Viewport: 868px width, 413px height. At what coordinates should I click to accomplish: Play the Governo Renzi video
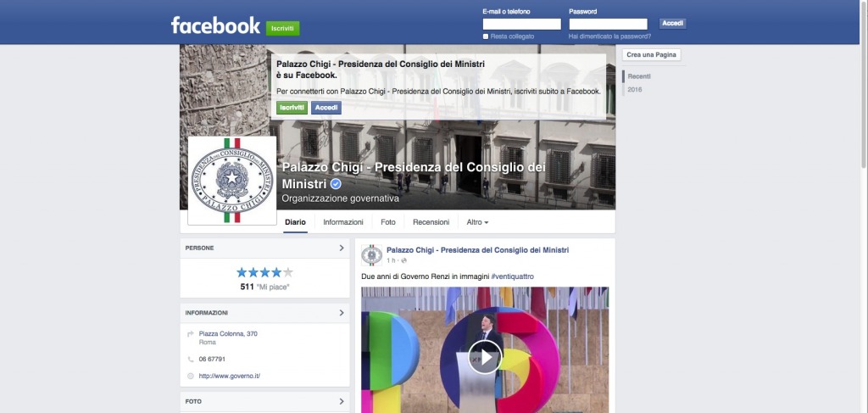pos(485,357)
